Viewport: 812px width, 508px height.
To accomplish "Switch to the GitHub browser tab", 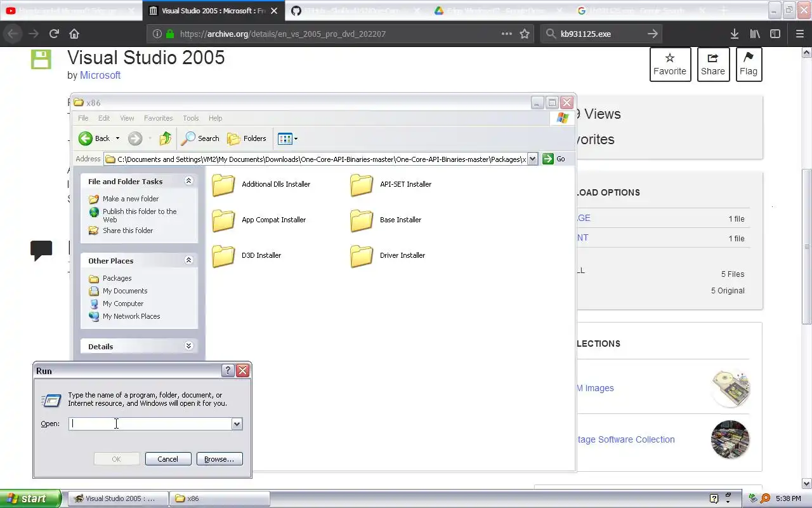I will [x=355, y=11].
